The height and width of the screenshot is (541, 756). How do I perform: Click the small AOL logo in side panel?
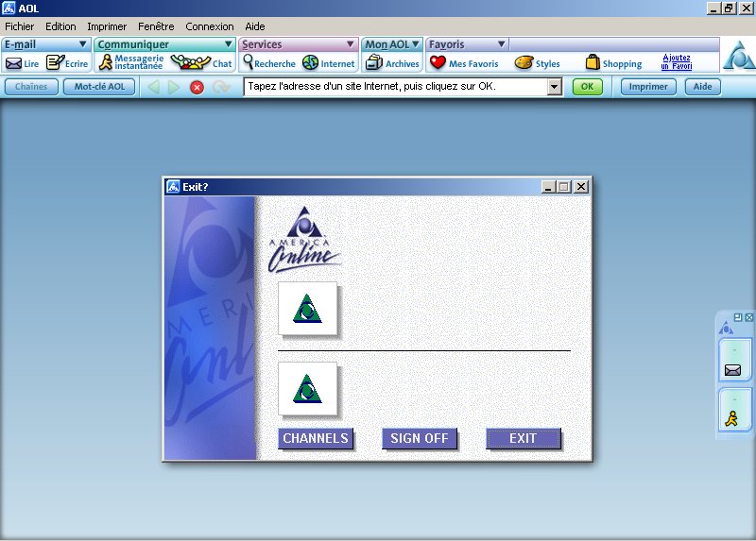[726, 329]
